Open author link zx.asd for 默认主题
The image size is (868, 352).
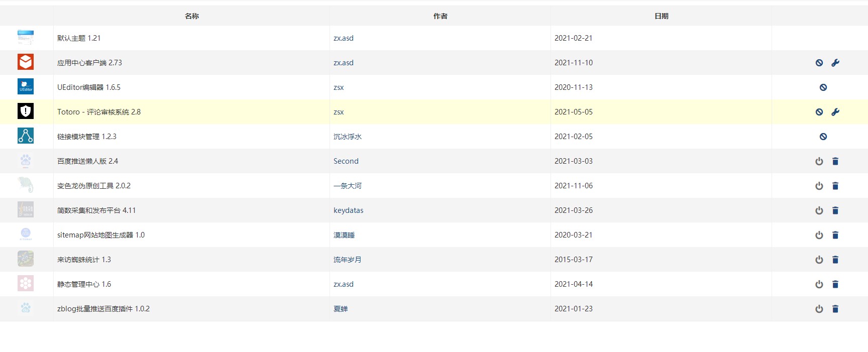[343, 38]
